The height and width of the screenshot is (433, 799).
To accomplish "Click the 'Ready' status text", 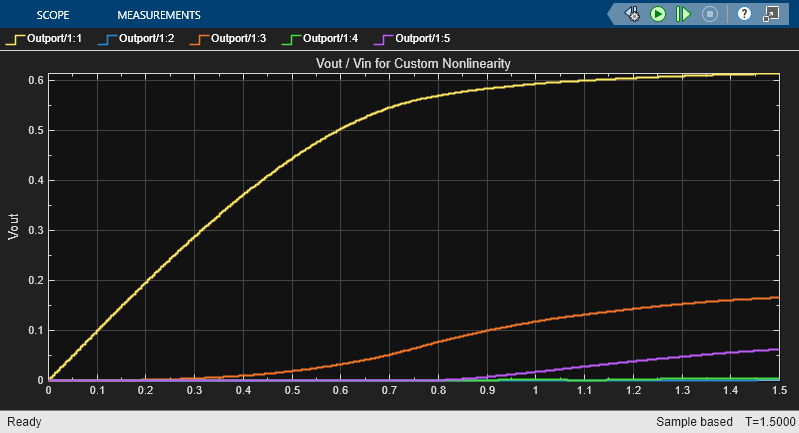I will pyautogui.click(x=24, y=422).
